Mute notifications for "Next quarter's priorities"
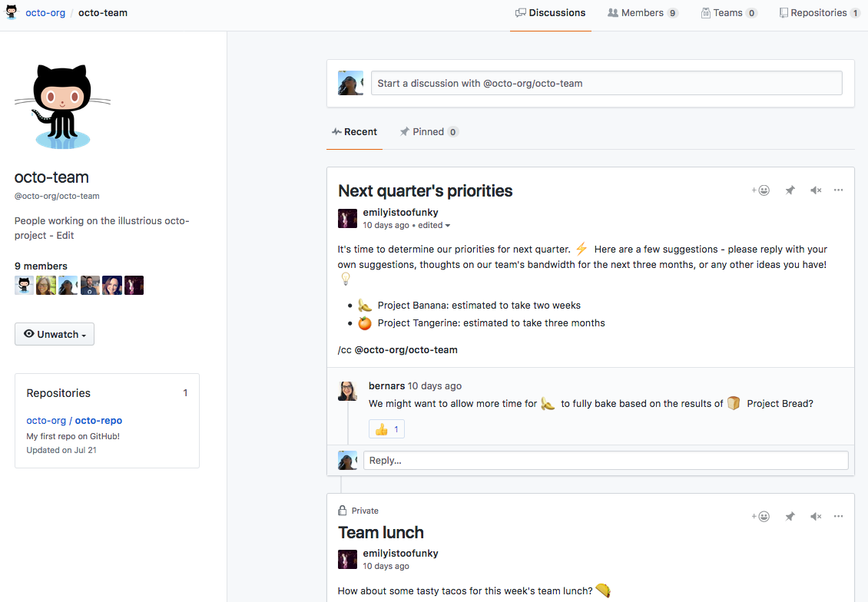 pos(815,190)
